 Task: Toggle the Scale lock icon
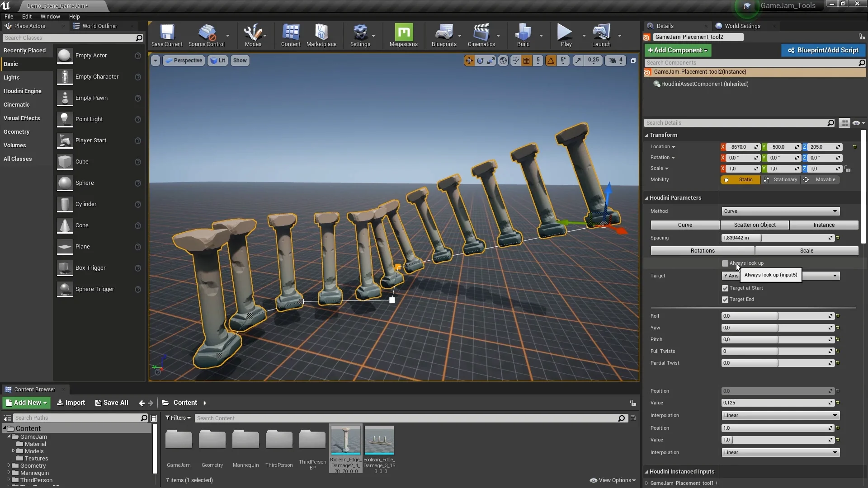[x=847, y=169]
